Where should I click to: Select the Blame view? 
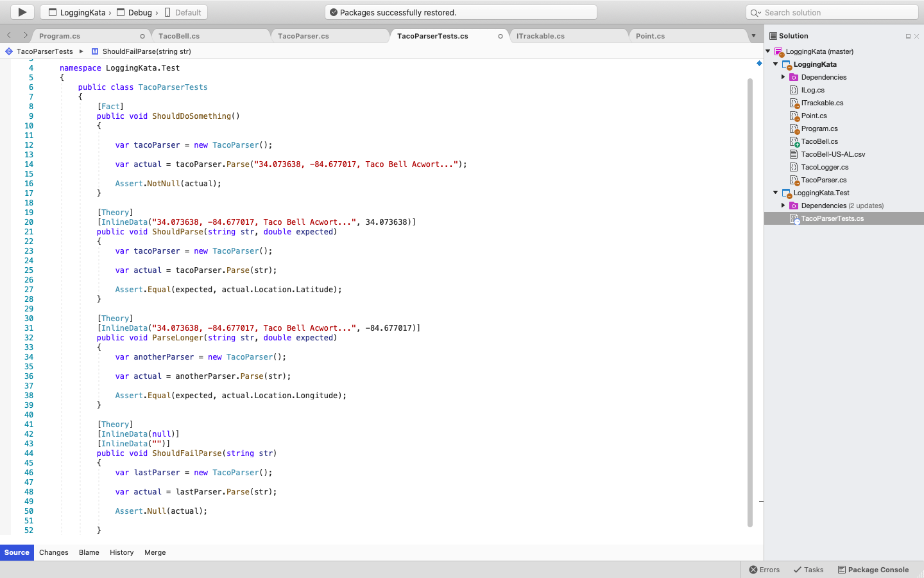coord(89,552)
